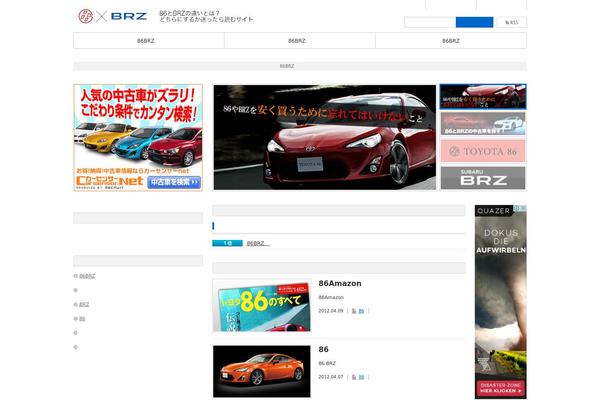The height and width of the screenshot is (400, 600).
Task: Open the ranked 86BRZ... article link
Action: point(258,243)
